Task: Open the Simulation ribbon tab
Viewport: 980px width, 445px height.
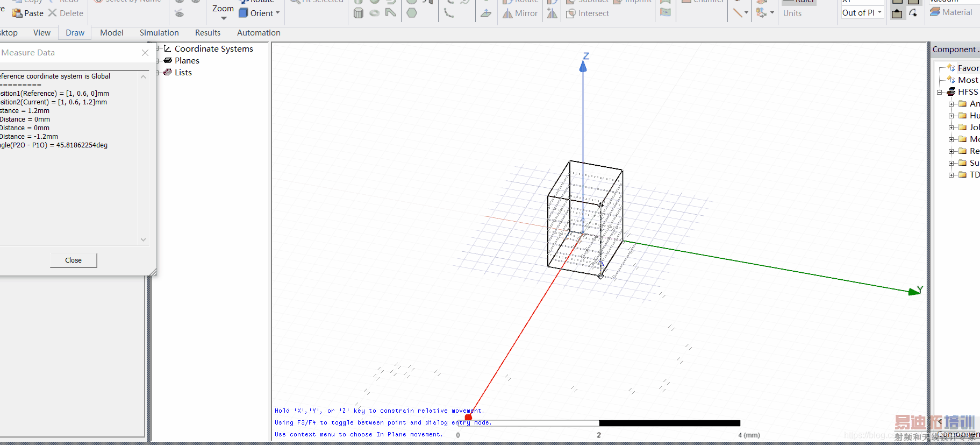Action: coord(159,33)
